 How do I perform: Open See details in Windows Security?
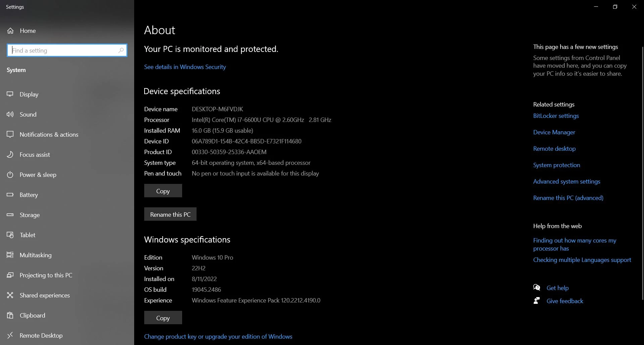click(185, 67)
